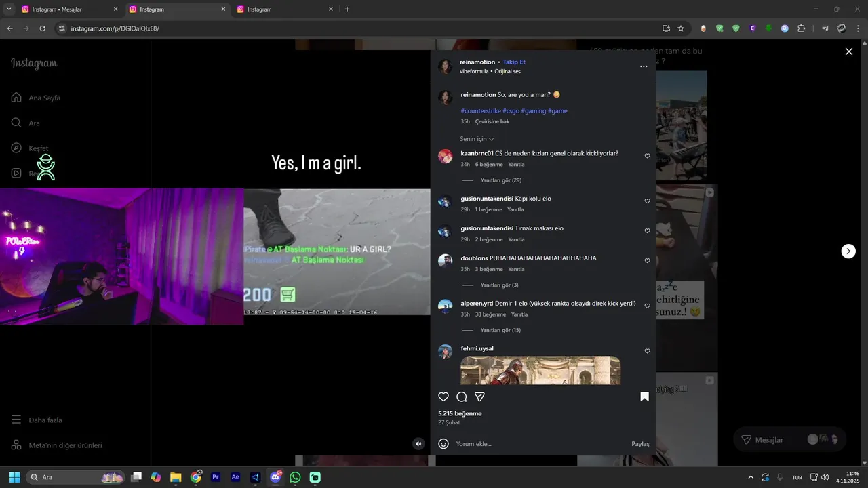Reply to alperen.yrd's comment

point(519,315)
